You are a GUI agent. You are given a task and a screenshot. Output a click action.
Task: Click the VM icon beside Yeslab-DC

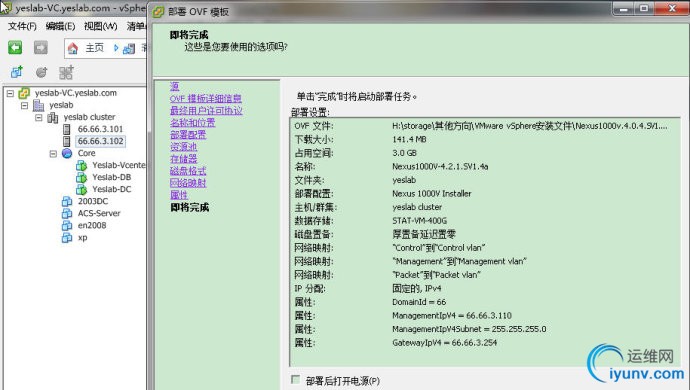[x=81, y=189]
